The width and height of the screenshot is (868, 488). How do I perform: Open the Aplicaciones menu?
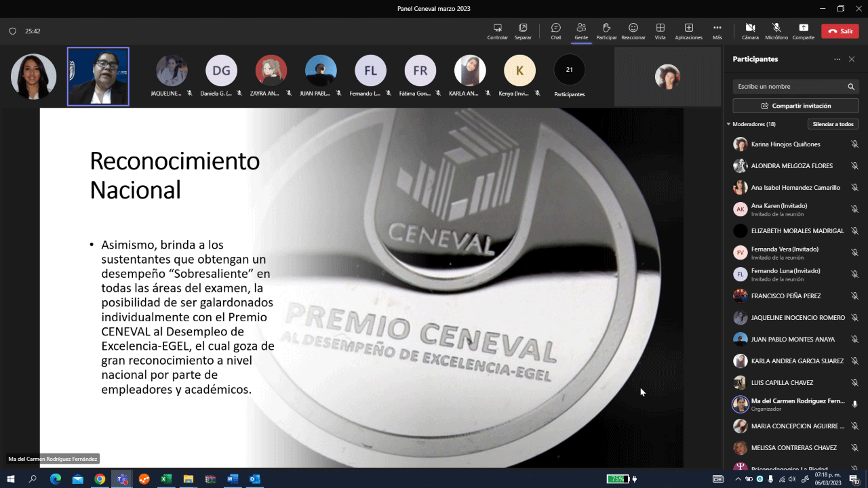688,31
